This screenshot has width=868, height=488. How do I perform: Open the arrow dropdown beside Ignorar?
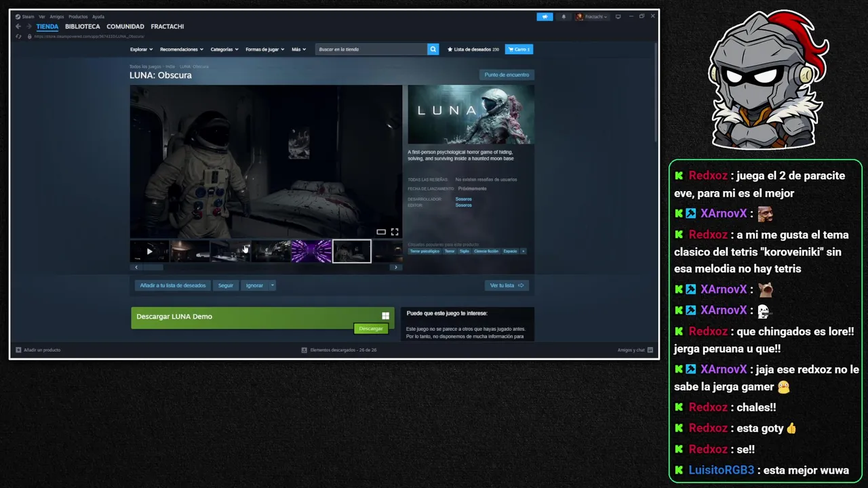(272, 285)
